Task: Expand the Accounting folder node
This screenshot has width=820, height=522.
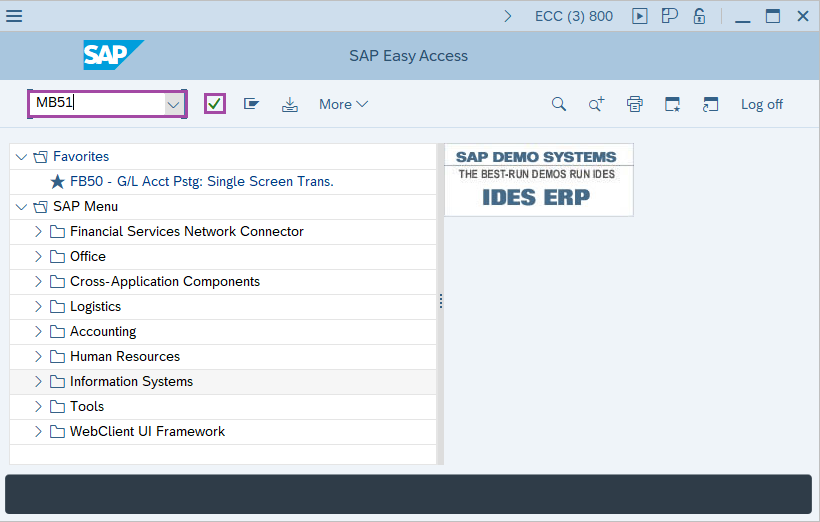Action: tap(39, 332)
